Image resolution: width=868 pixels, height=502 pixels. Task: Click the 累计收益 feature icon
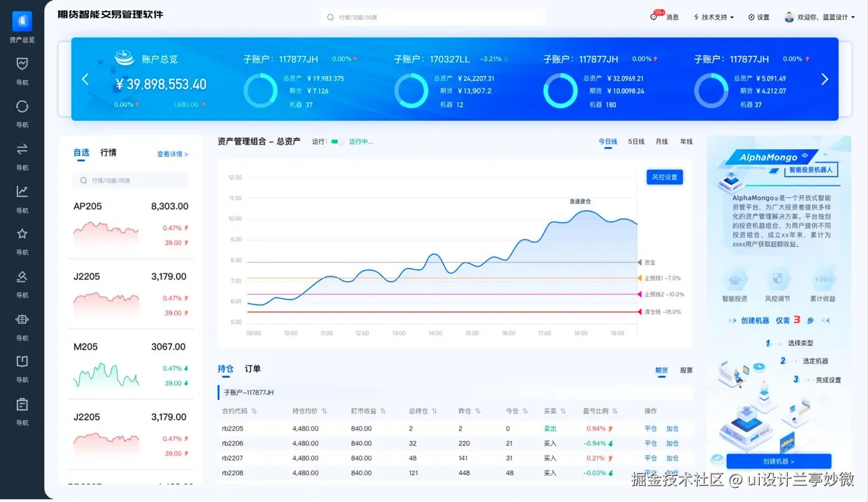(823, 279)
